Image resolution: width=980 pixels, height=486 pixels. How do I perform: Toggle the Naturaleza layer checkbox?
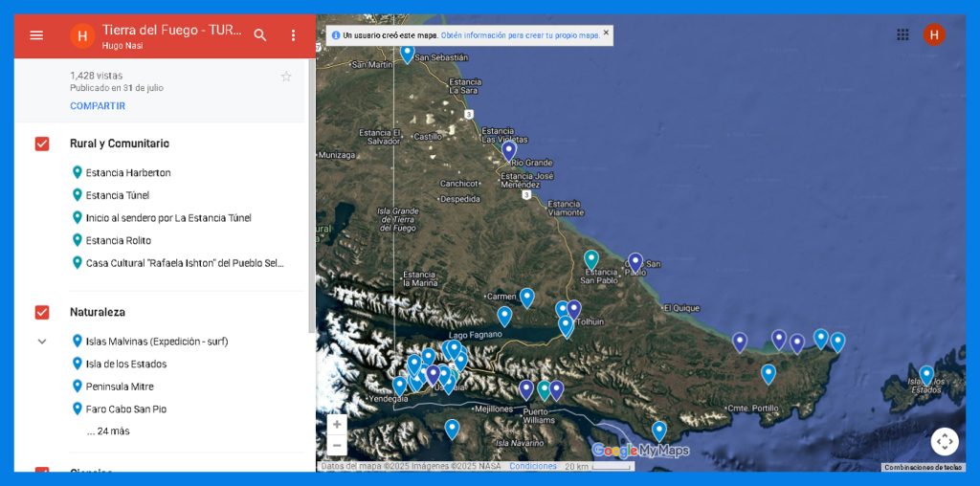[x=42, y=312]
